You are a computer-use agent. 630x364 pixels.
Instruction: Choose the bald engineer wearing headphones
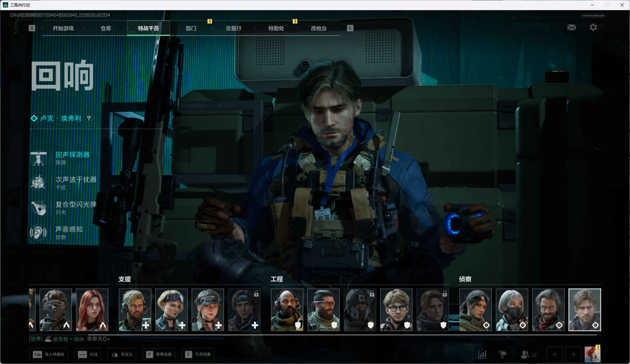click(x=287, y=310)
